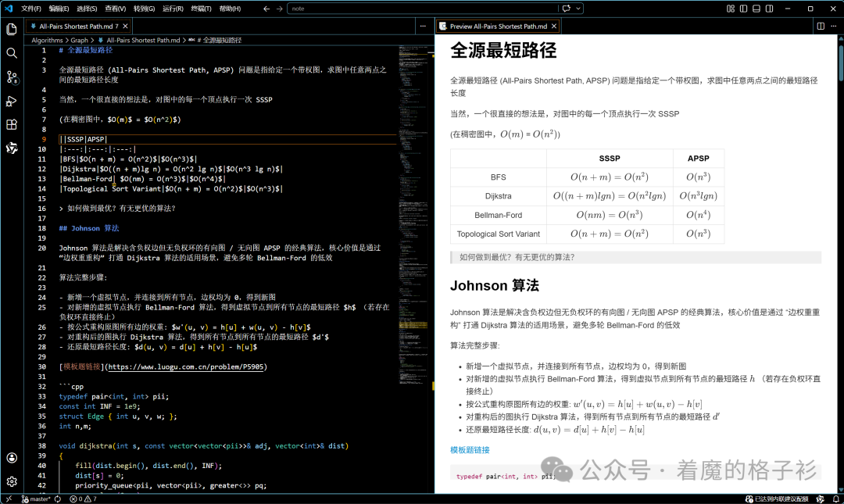Click the Johnson 算法 heading in preview
Image resolution: width=844 pixels, height=504 pixels.
tap(494, 285)
